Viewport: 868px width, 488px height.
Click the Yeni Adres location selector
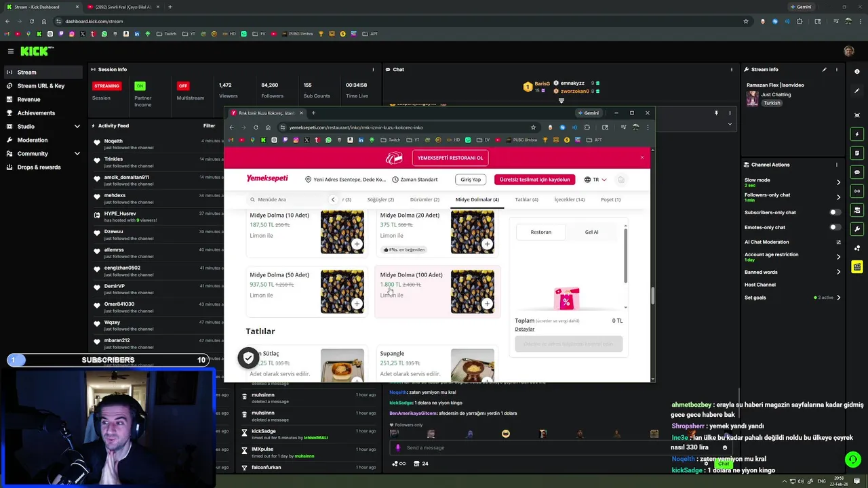click(345, 180)
